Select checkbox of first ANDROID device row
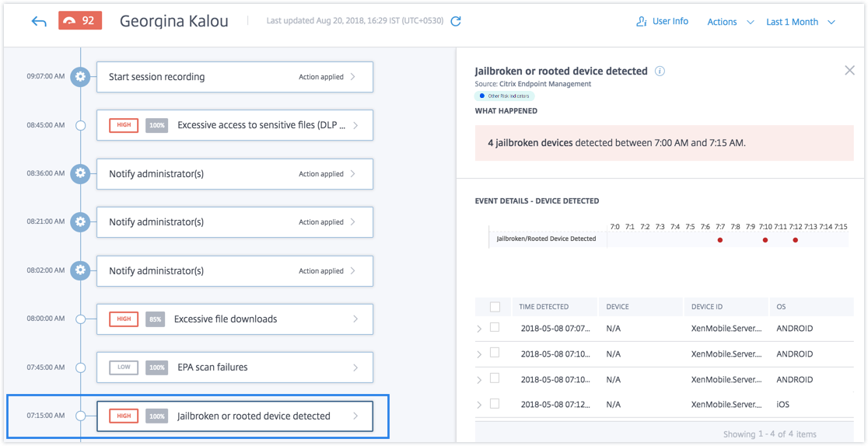The image size is (868, 446). coord(495,328)
